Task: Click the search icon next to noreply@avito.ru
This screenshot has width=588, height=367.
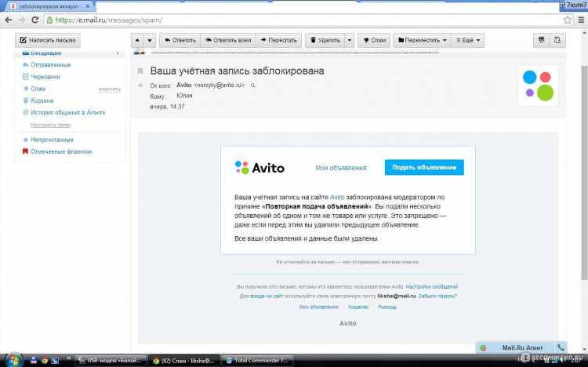Action: tap(252, 85)
